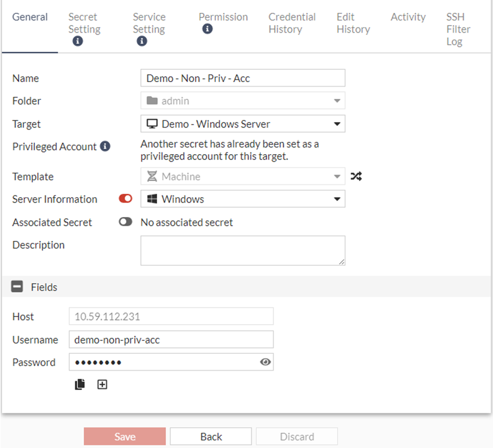This screenshot has width=493, height=448.
Task: Switch to the Credential History tab
Action: [x=292, y=23]
